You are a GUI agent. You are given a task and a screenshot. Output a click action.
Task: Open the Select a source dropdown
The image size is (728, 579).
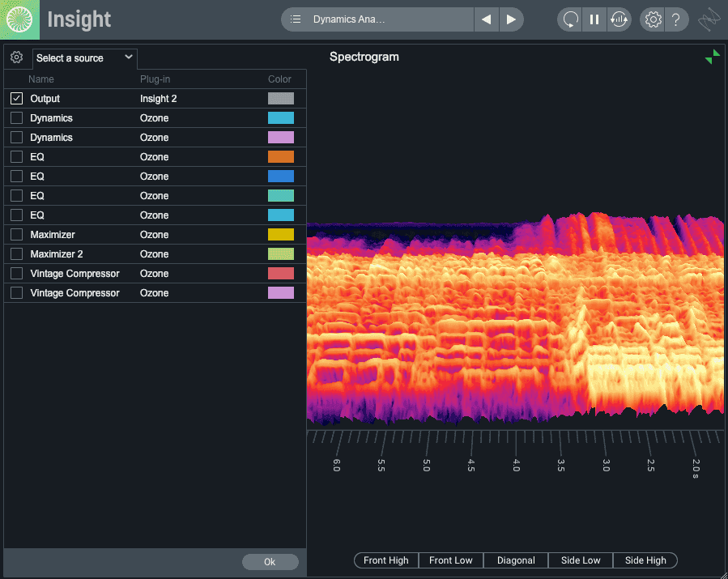click(84, 58)
